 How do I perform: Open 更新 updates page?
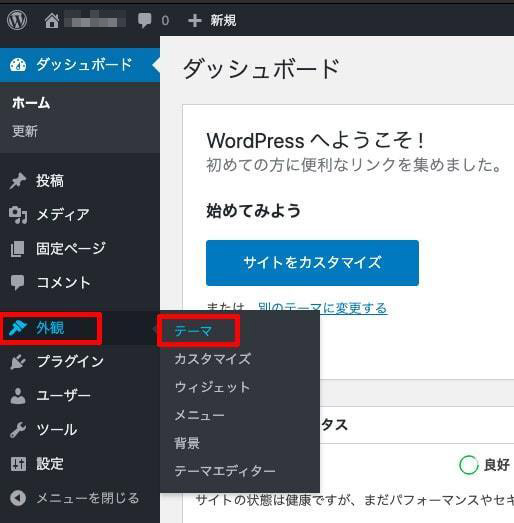(x=25, y=131)
